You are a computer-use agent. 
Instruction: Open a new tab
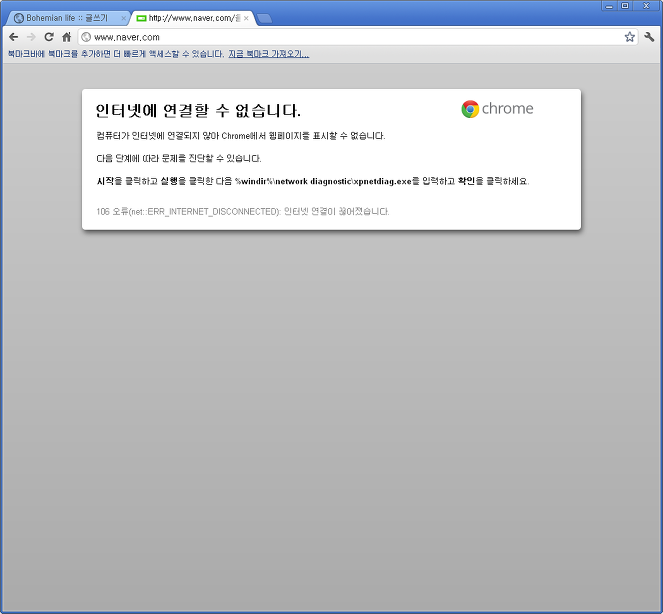(265, 19)
